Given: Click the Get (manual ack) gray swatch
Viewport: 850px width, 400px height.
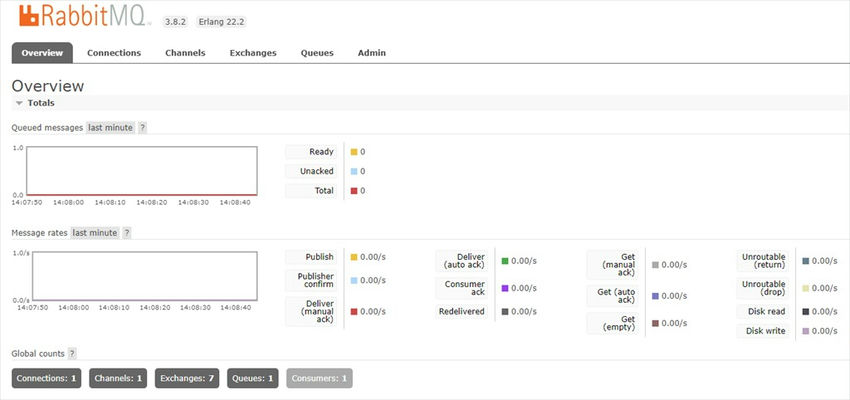Looking at the screenshot, I should click(x=655, y=265).
